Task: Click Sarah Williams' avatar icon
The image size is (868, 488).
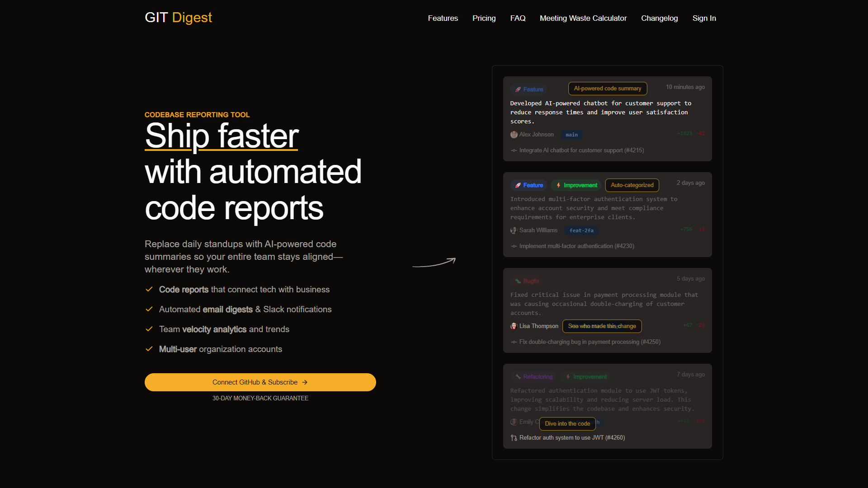Action: (x=514, y=230)
